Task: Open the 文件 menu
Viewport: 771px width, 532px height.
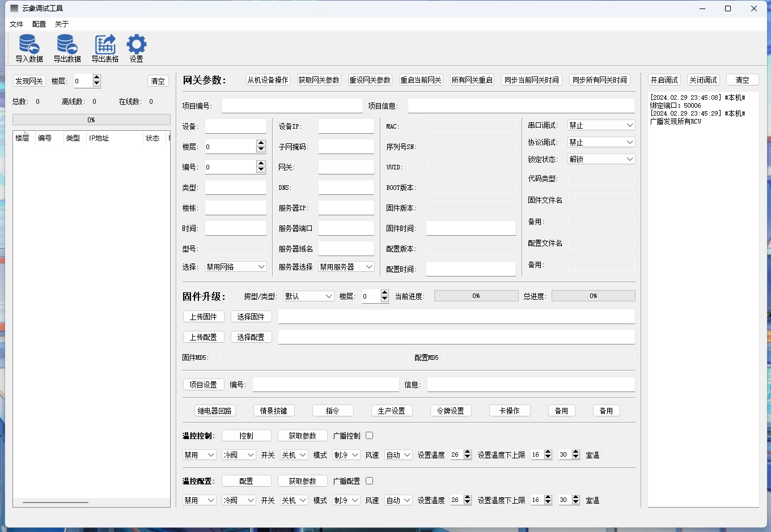Action: tap(16, 24)
